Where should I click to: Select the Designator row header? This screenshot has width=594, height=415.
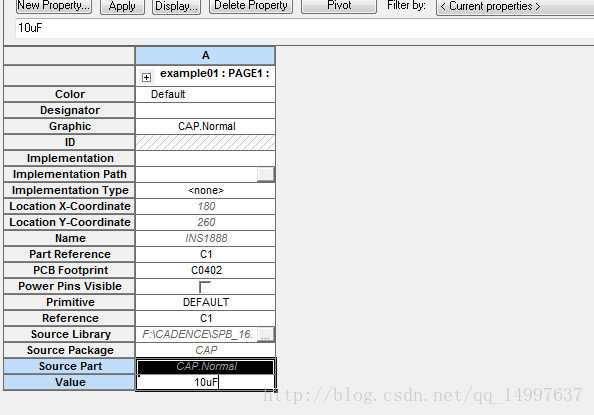69,110
